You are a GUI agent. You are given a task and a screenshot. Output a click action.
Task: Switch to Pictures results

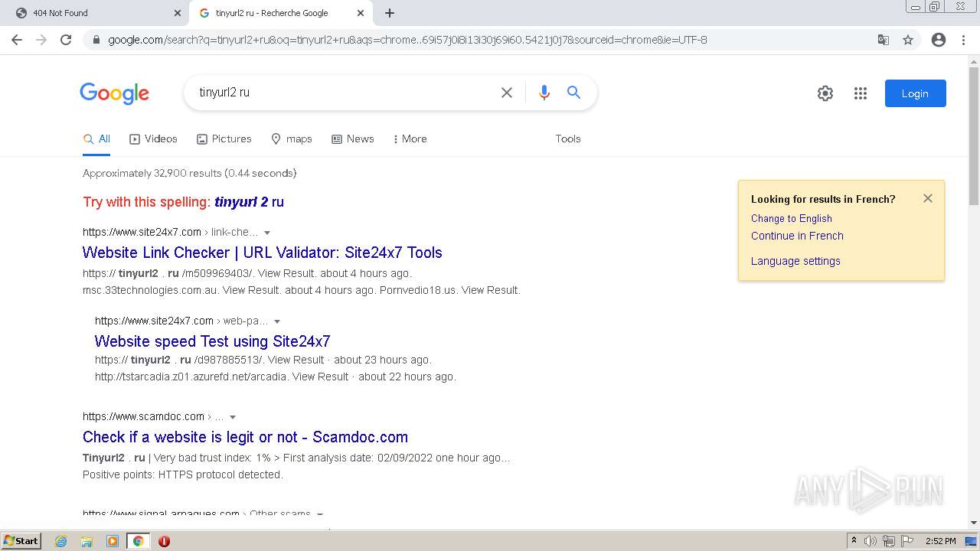(x=224, y=139)
